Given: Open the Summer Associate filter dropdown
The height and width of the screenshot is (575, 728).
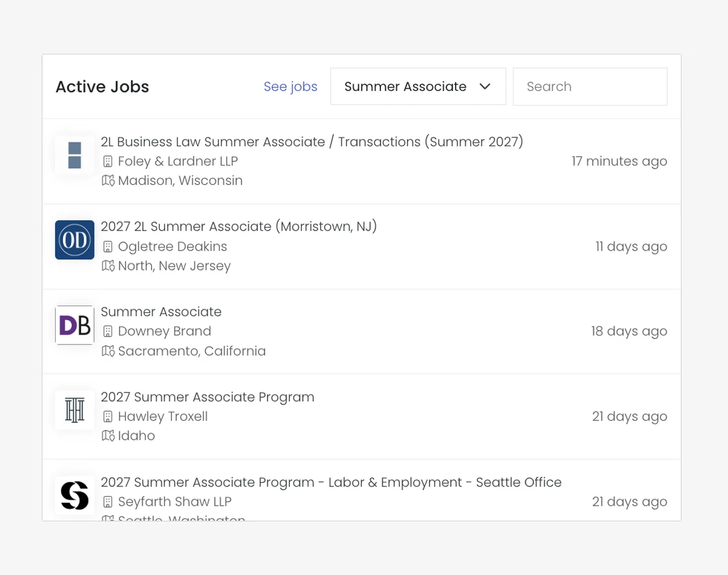Looking at the screenshot, I should 418,86.
